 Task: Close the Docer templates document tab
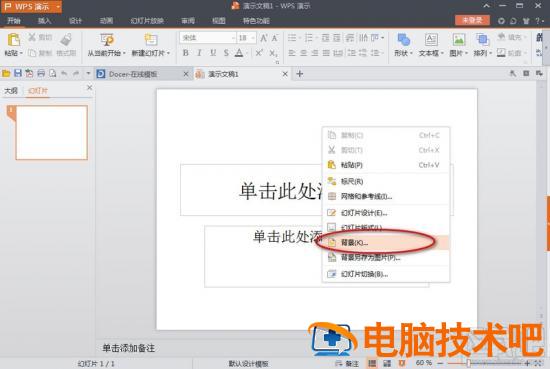click(186, 74)
